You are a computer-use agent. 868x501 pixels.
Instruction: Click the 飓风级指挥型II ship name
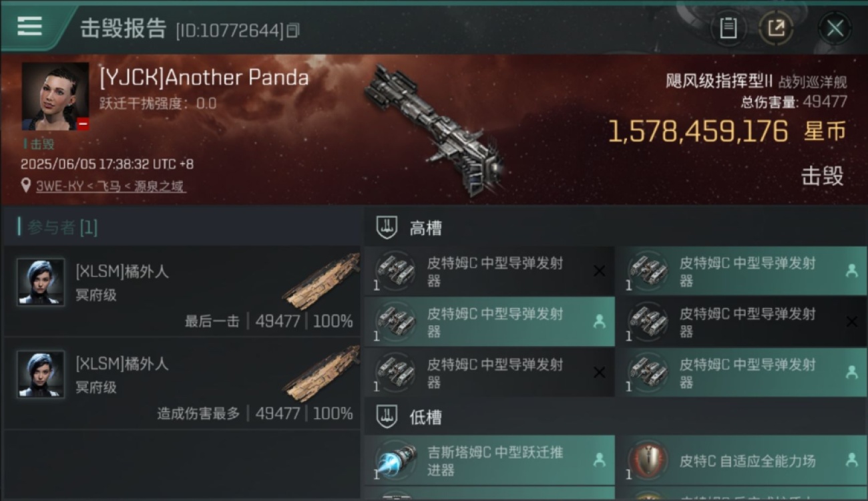click(x=719, y=81)
